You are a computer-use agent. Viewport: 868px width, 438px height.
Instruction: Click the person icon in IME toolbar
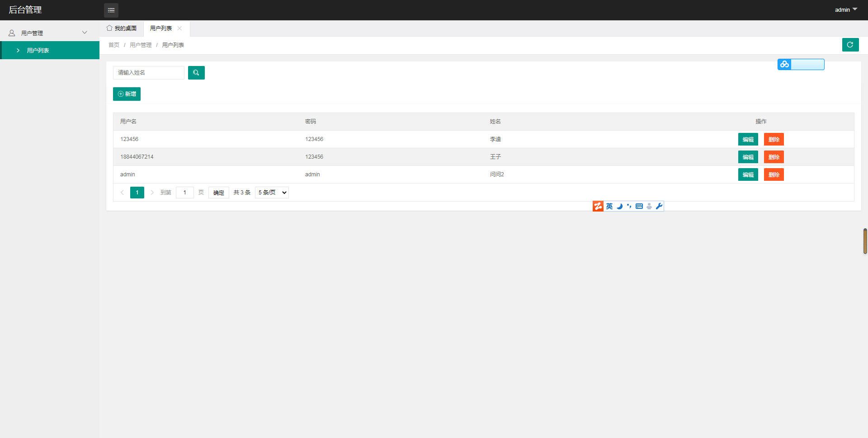(649, 206)
